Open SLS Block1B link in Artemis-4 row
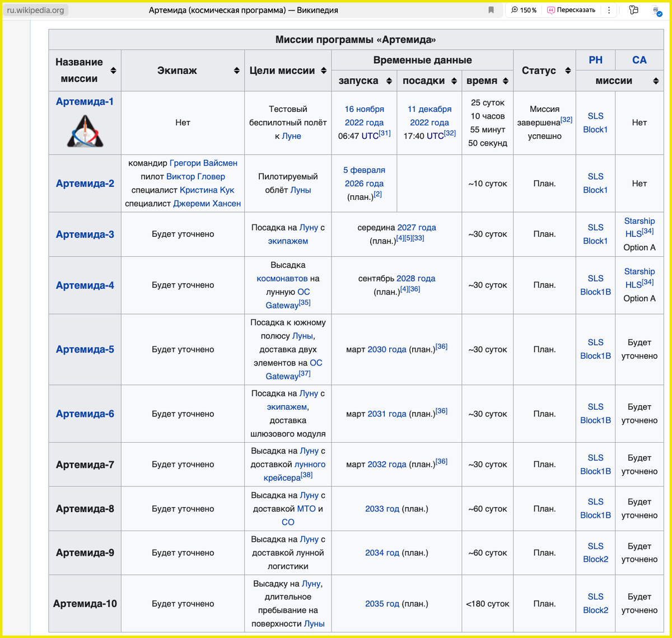Screen dimensions: 672x638 (x=595, y=285)
